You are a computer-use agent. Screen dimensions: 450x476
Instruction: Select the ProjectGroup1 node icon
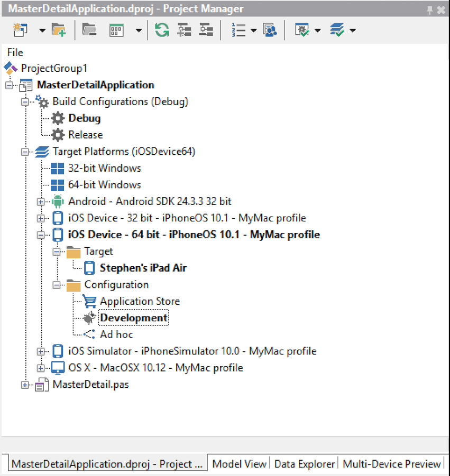click(11, 68)
